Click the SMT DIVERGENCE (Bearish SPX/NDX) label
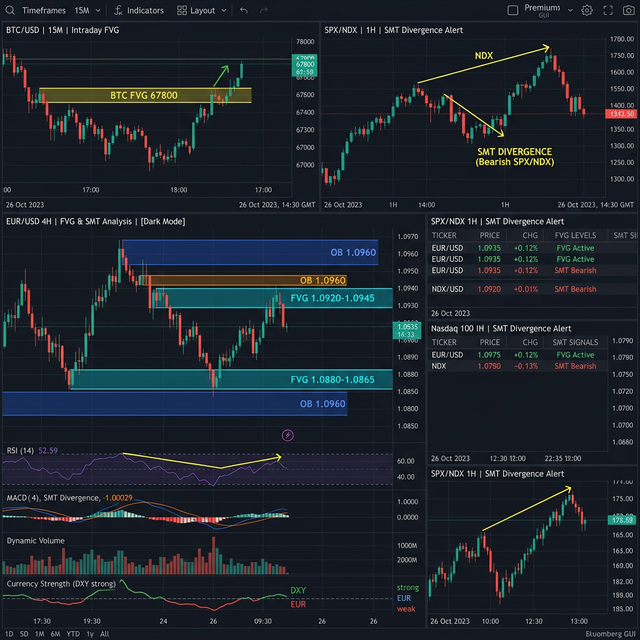640x640 pixels. click(515, 157)
